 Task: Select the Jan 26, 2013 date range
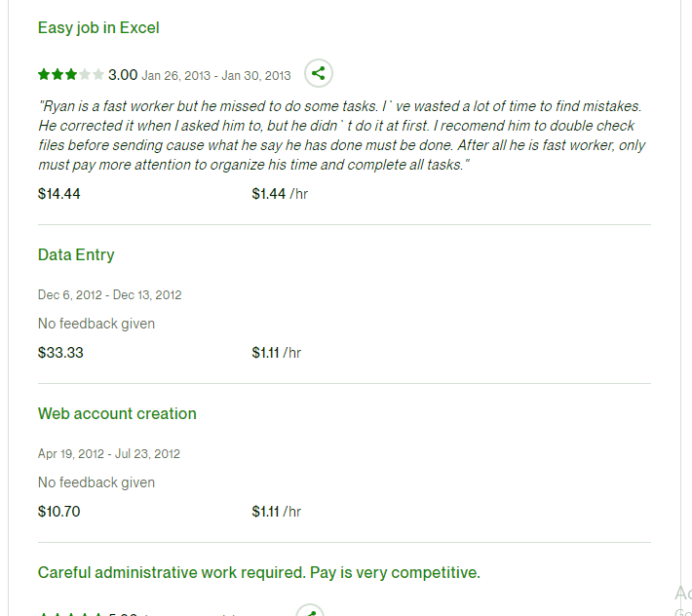coord(216,76)
